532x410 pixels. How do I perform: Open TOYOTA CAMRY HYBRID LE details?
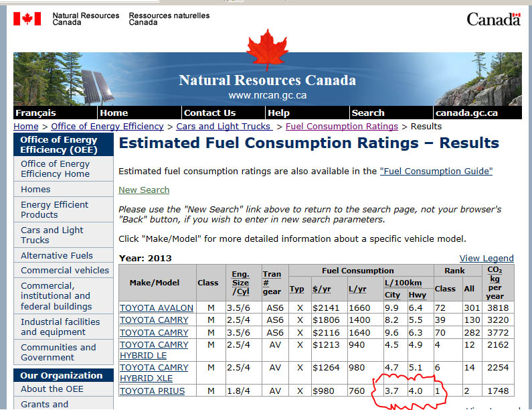click(x=153, y=350)
